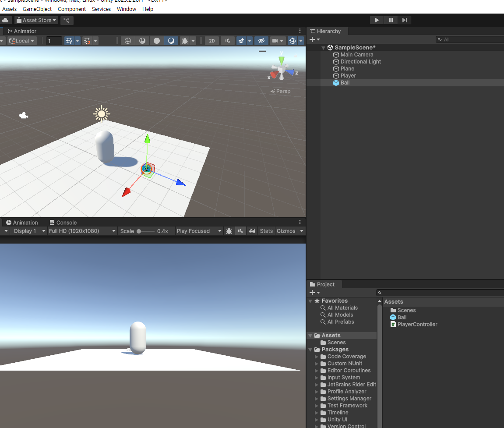504x428 pixels.
Task: Open the Animator panel more options menu
Action: [x=300, y=31]
